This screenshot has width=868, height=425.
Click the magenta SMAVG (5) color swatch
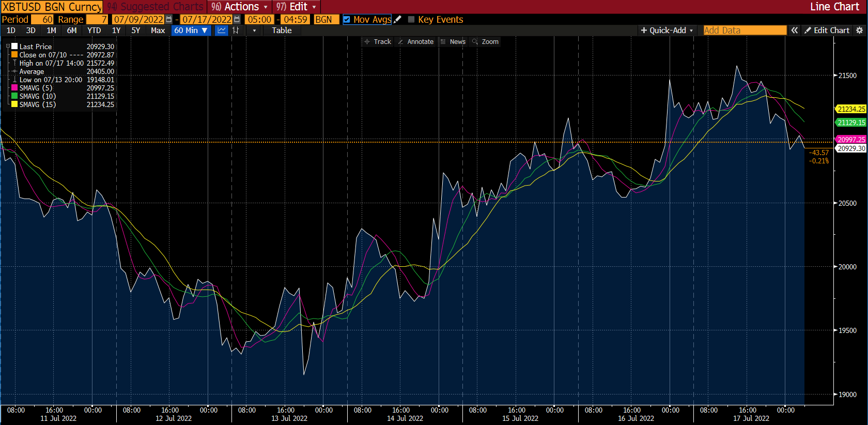pos(14,88)
